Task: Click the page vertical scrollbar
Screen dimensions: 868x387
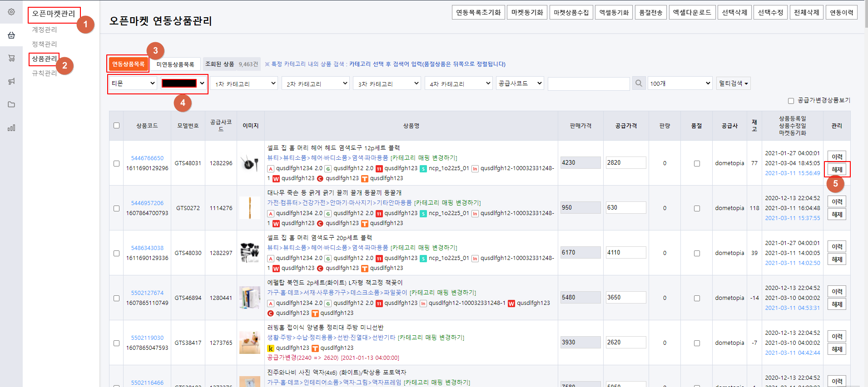Action: [x=866, y=15]
